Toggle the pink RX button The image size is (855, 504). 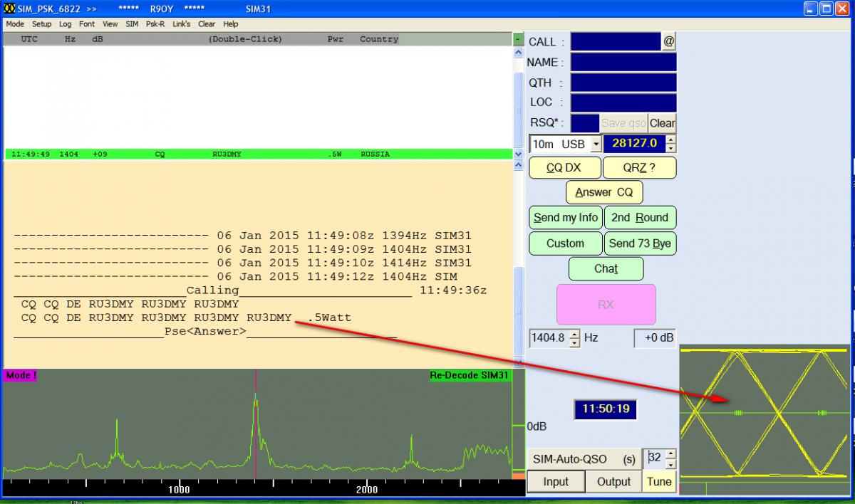click(x=606, y=305)
